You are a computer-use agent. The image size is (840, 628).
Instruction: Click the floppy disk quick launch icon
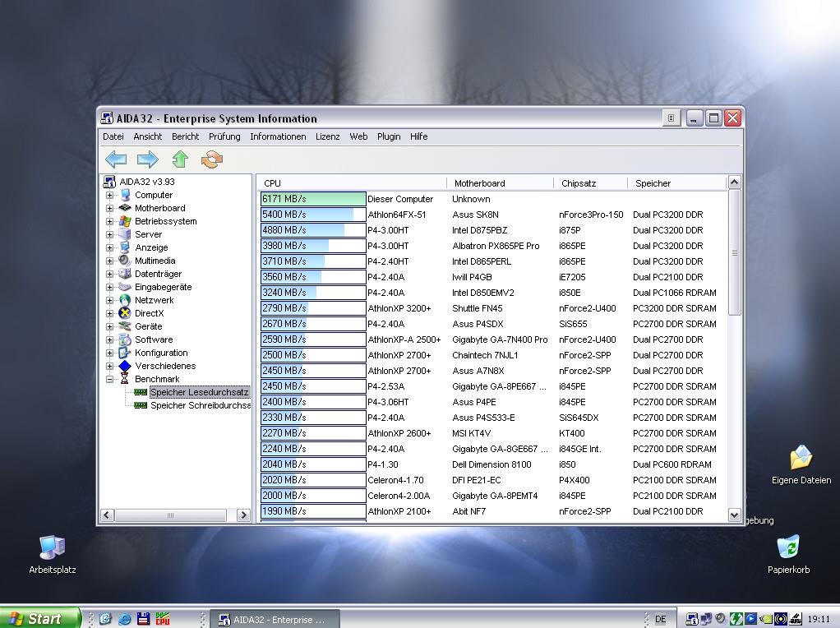pos(143,619)
